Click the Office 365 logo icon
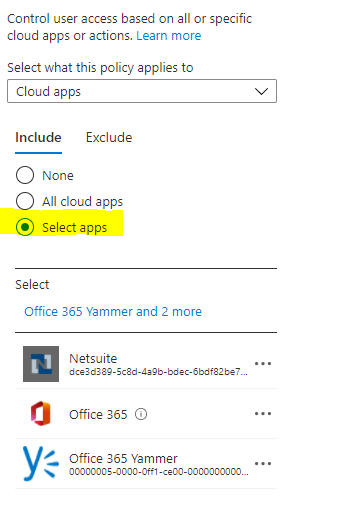This screenshot has height=524, width=360. click(41, 413)
